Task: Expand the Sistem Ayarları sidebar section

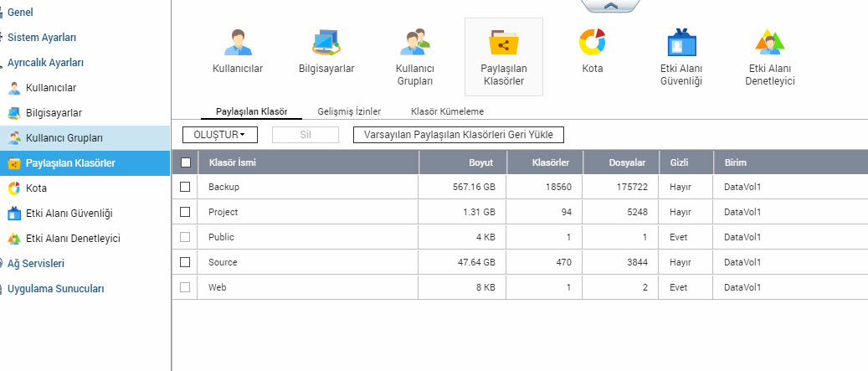Action: 42,38
